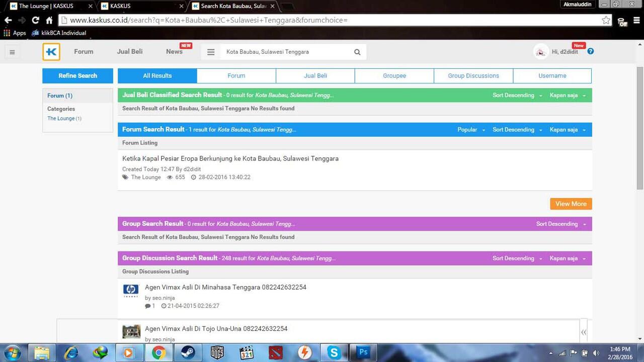Open the Jual Beli Kapan saja dropdown
The height and width of the screenshot is (362, 644).
[x=568, y=95]
